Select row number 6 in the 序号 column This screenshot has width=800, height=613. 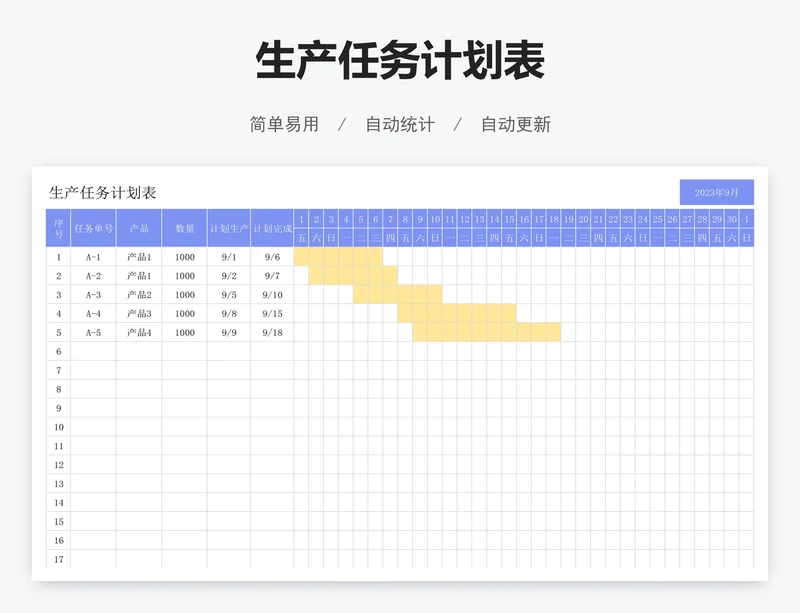coord(58,352)
